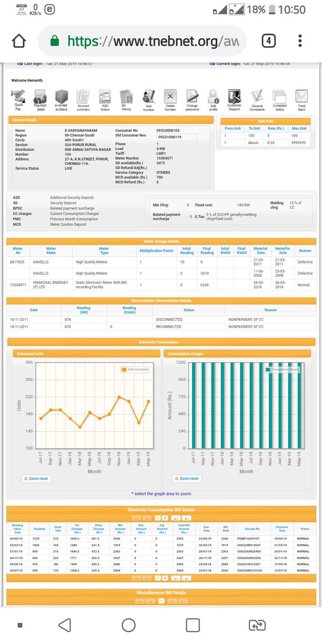
Task: Tap the Android back navigation button
Action: [x=64, y=625]
